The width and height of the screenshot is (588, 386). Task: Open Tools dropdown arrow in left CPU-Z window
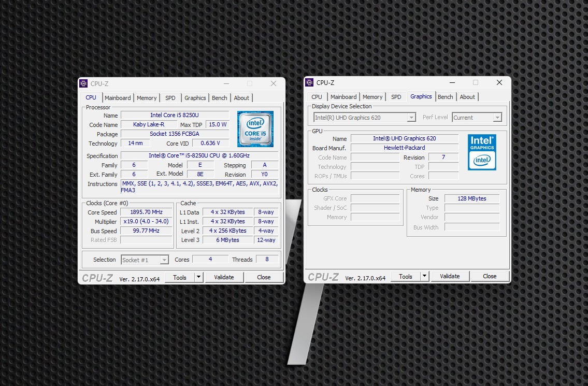198,277
